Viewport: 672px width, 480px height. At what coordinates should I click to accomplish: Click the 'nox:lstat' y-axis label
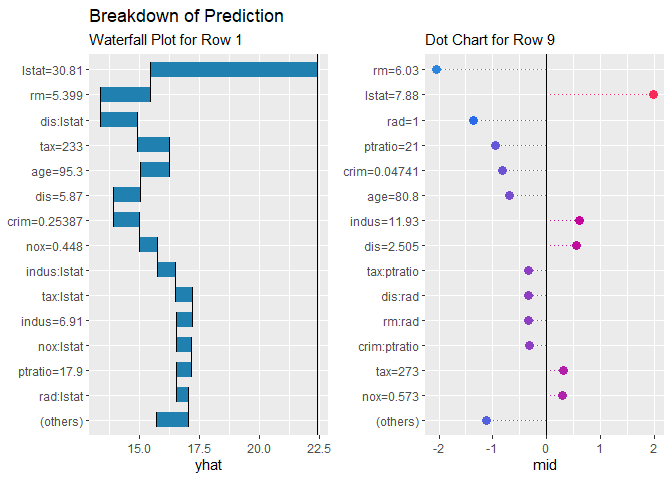tap(57, 345)
